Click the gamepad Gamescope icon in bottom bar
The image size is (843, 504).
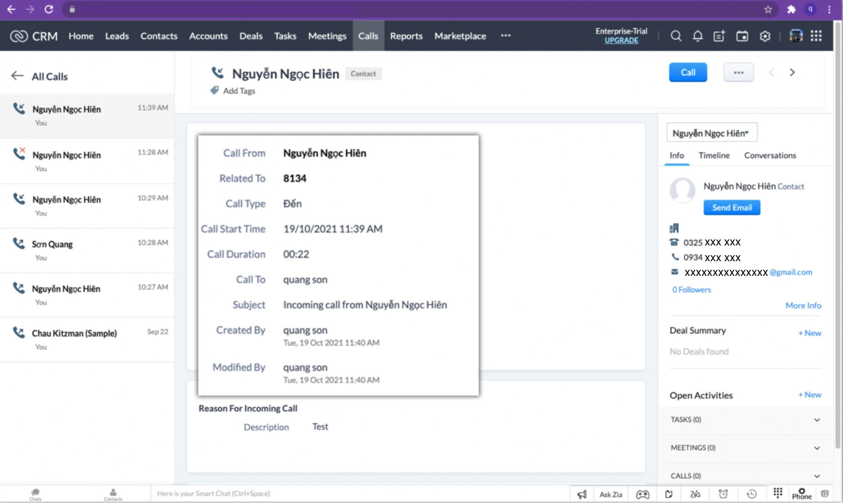[643, 494]
